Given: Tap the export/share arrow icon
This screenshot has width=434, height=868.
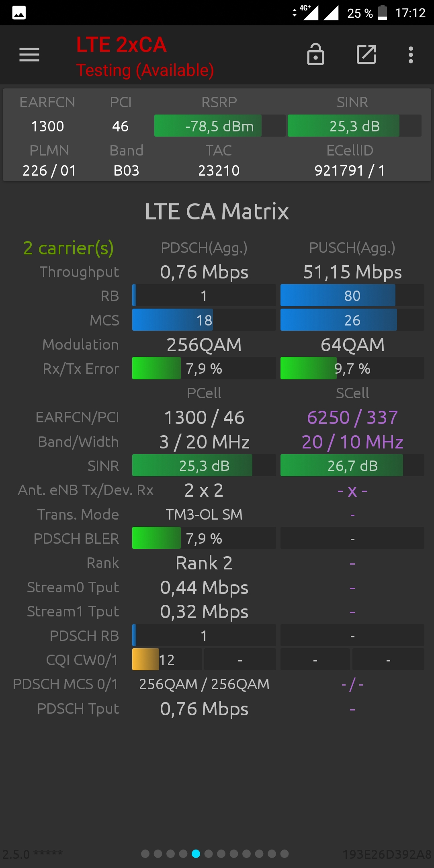Looking at the screenshot, I should click(366, 54).
